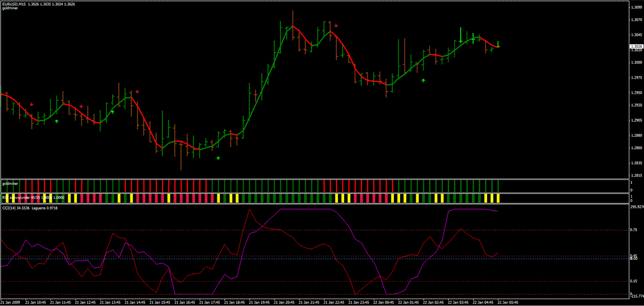Select the goldminer histogram subwindow label
The height and width of the screenshot is (306, 644).
(10, 183)
